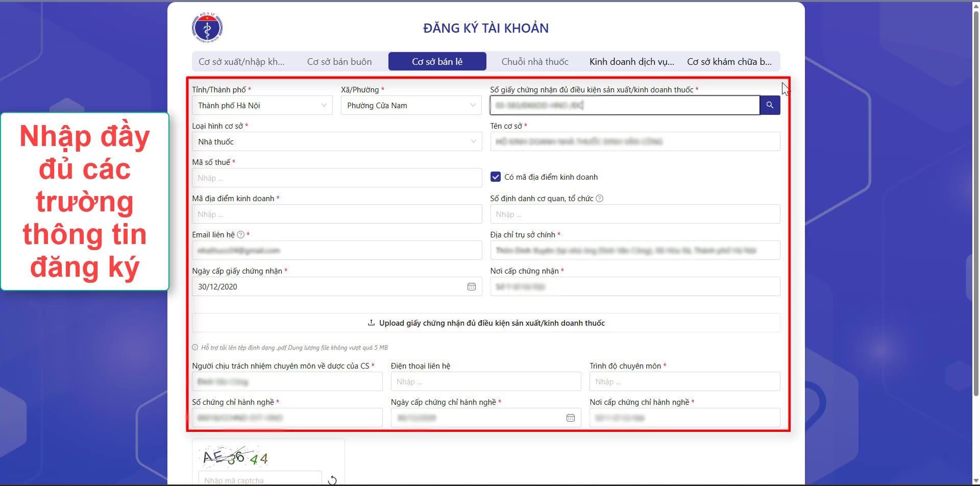Switch to Cơ sở bán buôn tab
The height and width of the screenshot is (486, 980).
(339, 62)
